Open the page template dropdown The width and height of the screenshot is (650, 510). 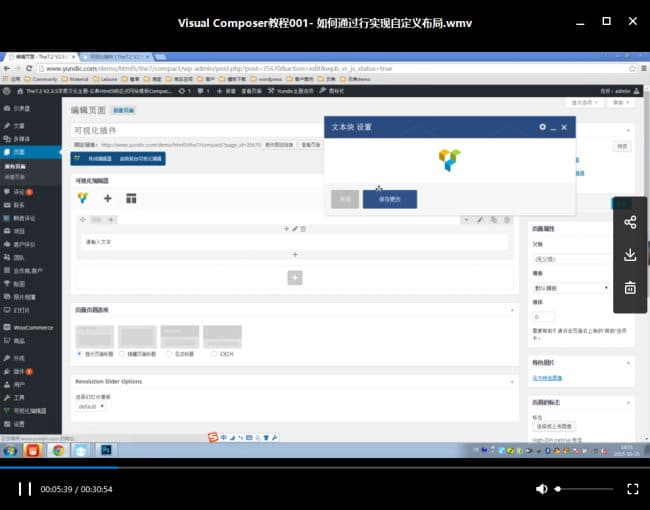click(x=571, y=288)
